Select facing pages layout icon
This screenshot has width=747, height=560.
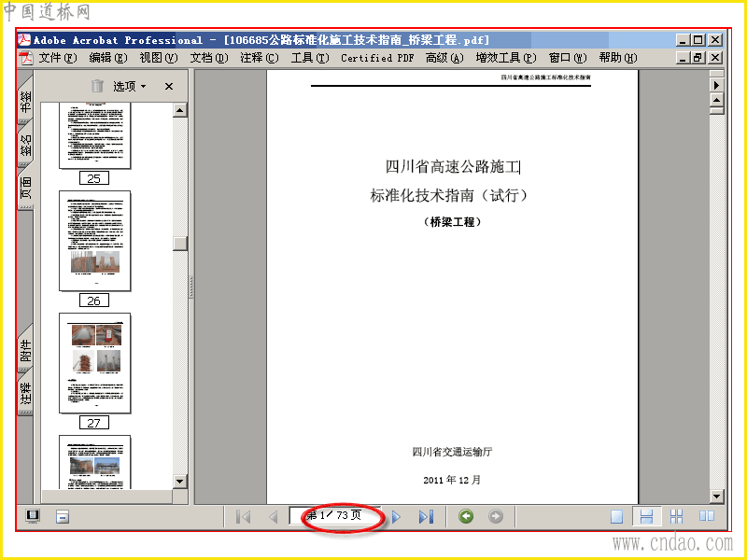tap(707, 516)
